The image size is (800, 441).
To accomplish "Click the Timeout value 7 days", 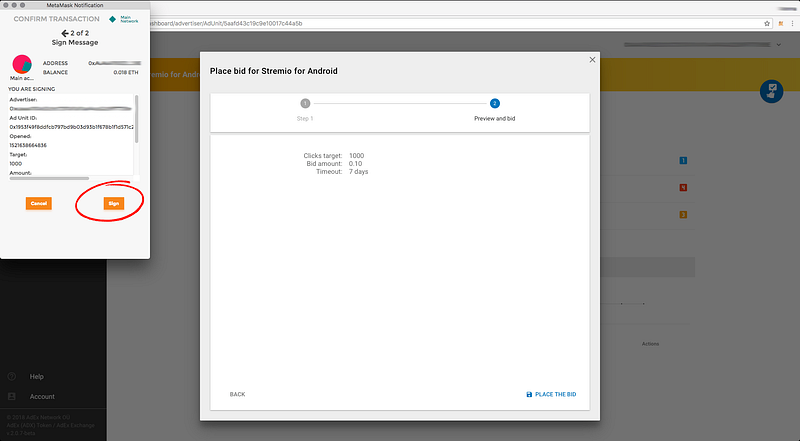I will coord(359,172).
